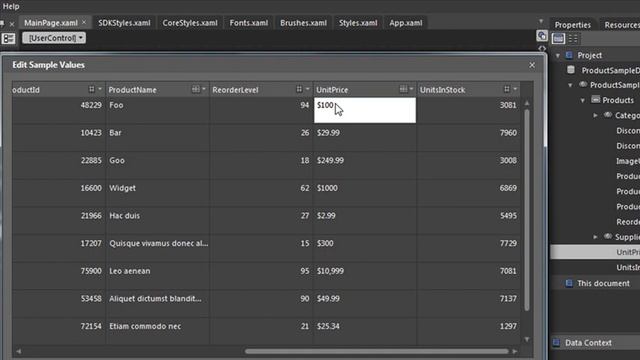Image resolution: width=640 pixels, height=360 pixels.
Task: Switch the Data panel to list mode
Action: point(558,39)
